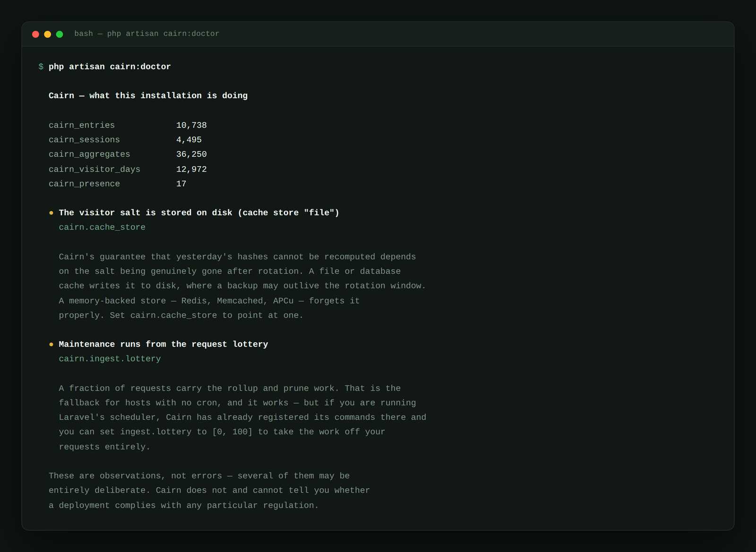Click the value '17'
This screenshot has height=552, width=756.
181,184
